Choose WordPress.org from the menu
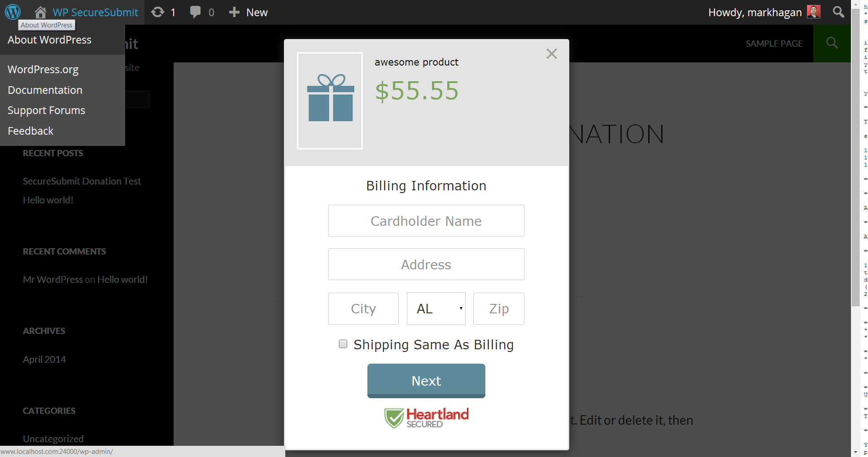This screenshot has height=457, width=868. (43, 70)
